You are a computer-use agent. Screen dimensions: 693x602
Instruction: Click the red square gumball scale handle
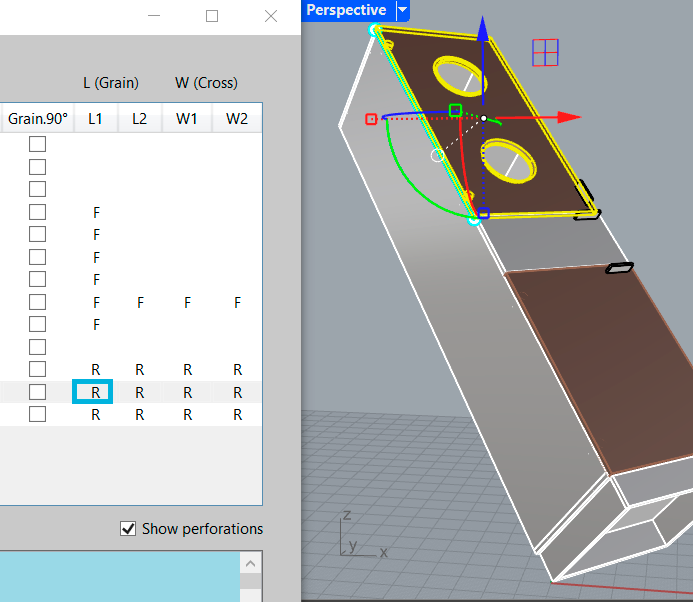tap(371, 119)
